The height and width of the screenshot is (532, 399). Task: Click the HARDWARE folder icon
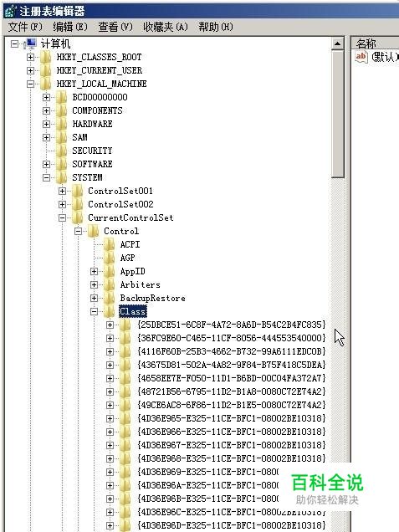62,124
